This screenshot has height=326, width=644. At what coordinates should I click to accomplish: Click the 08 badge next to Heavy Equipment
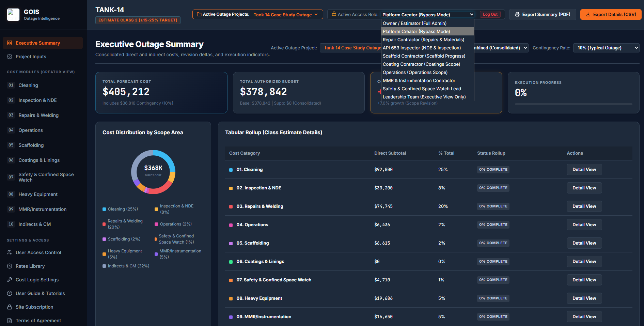coord(11,194)
